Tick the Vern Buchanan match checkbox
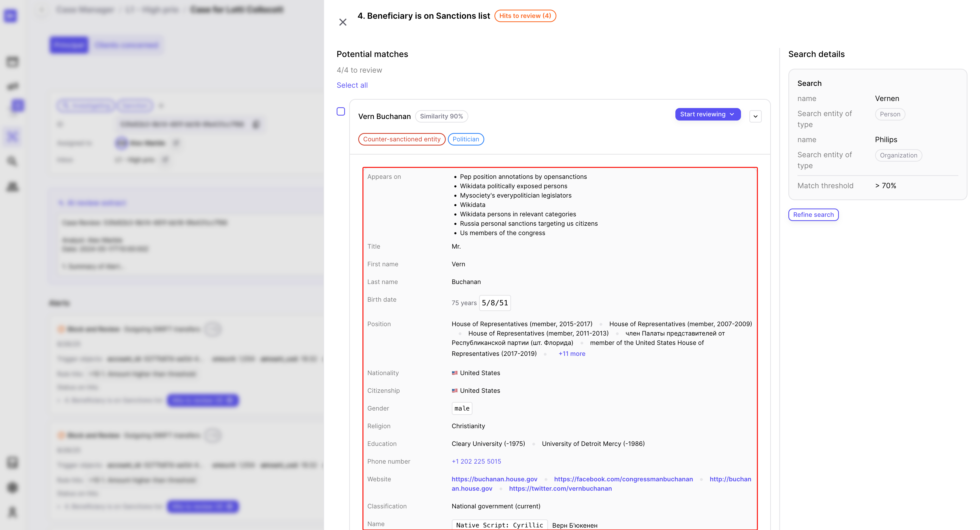Viewport: 980px width, 530px height. click(x=341, y=111)
